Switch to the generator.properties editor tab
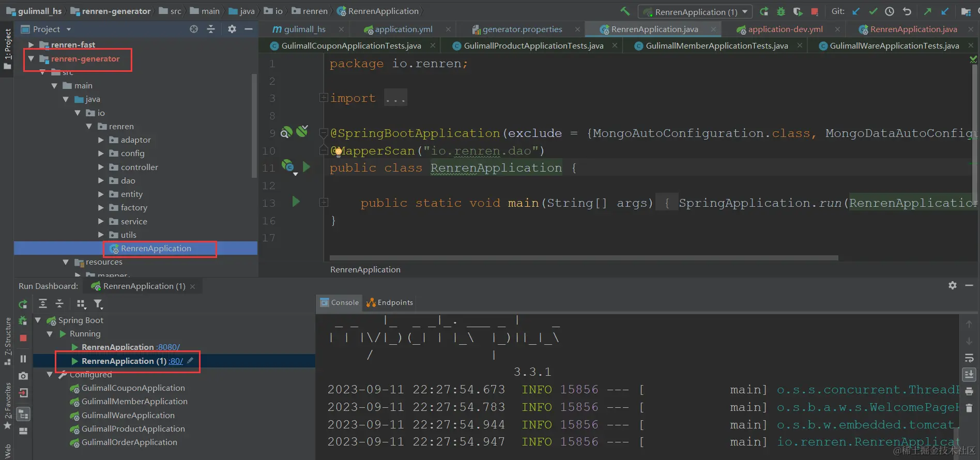Image resolution: width=980 pixels, height=460 pixels. (522, 29)
